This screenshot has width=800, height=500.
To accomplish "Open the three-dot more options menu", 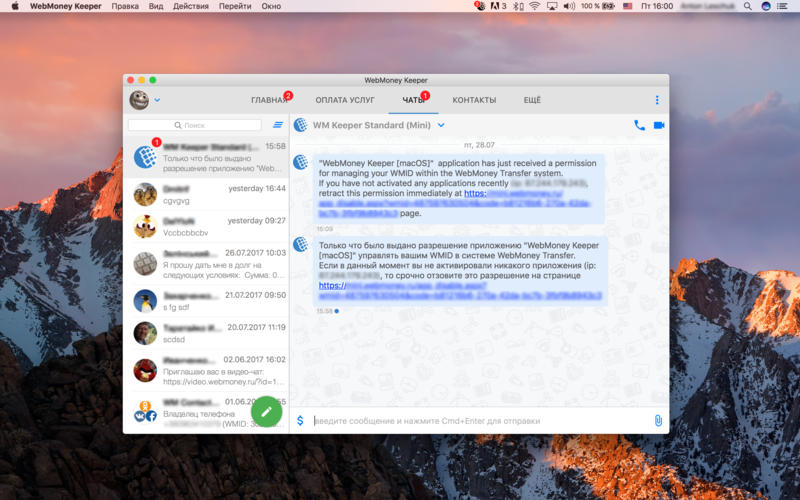I will [657, 100].
